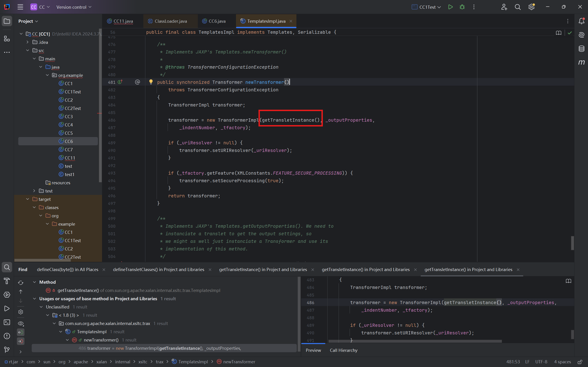Screen dimensions: 588x367
Task: Toggle show write access filter in Find
Action: tap(21, 341)
